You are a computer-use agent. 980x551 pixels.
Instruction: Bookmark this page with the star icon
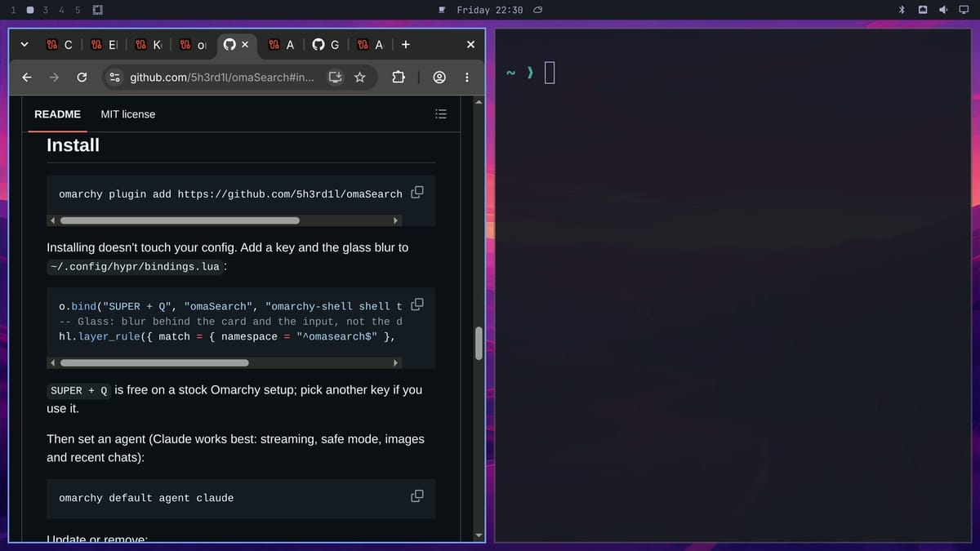point(359,78)
